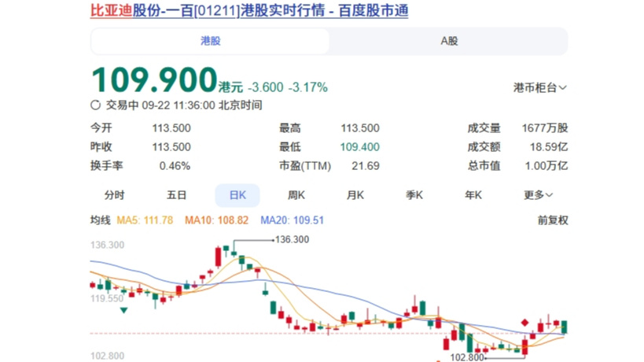The height and width of the screenshot is (362, 644).
Task: Select the 五日 chart view
Action: pos(176,195)
